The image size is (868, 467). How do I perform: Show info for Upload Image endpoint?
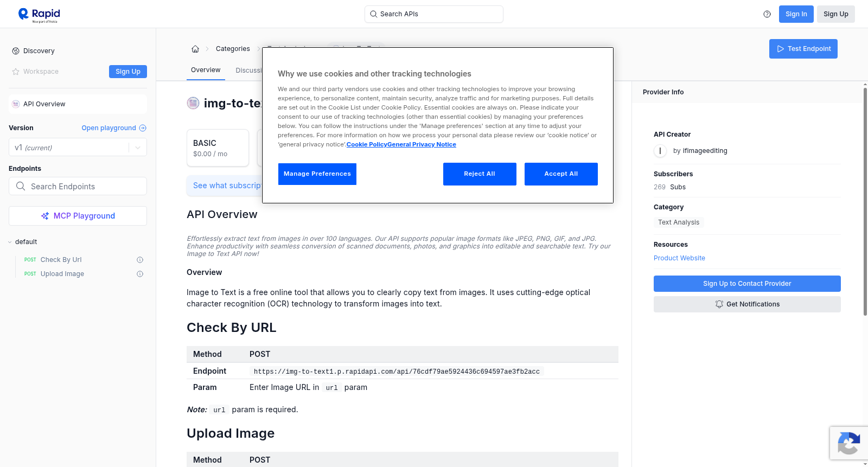[x=140, y=274]
